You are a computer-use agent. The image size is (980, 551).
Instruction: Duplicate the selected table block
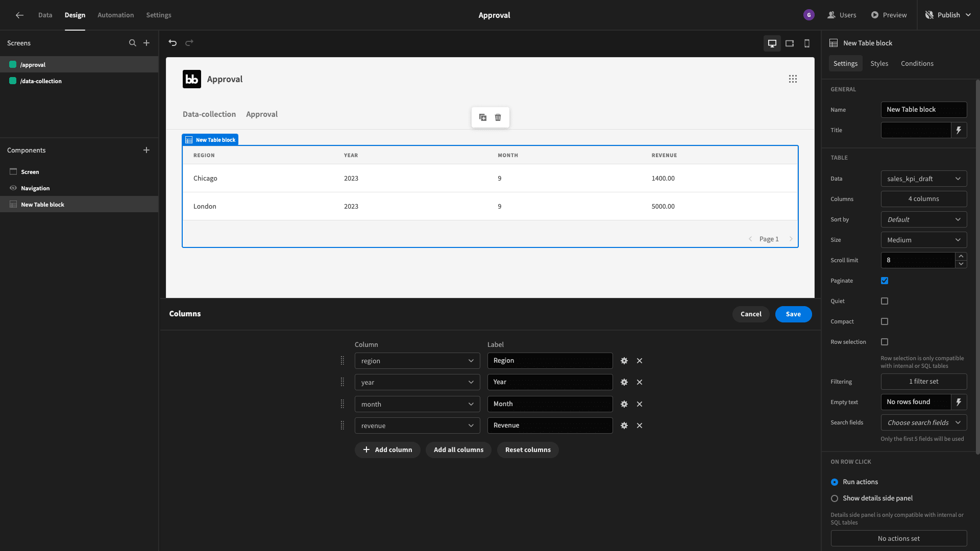click(483, 117)
